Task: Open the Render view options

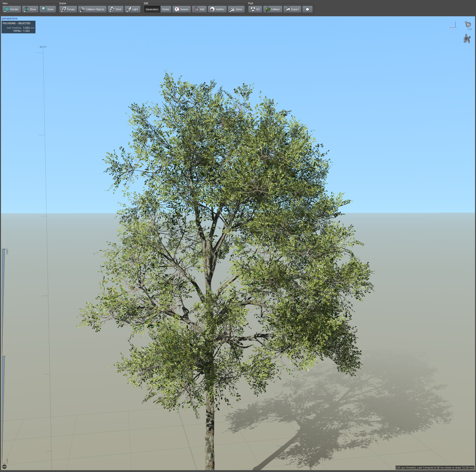Action: click(12, 9)
